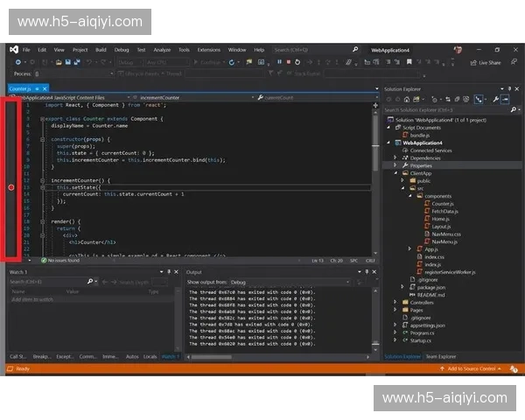This screenshot has height=420, width=525.
Task: Click the Save icon in toolbar
Action: coord(68,62)
